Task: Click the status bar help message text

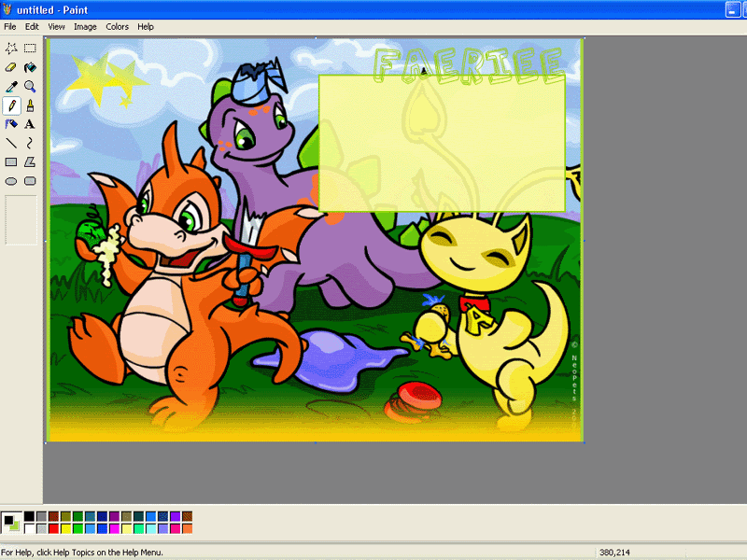Action: [x=82, y=553]
